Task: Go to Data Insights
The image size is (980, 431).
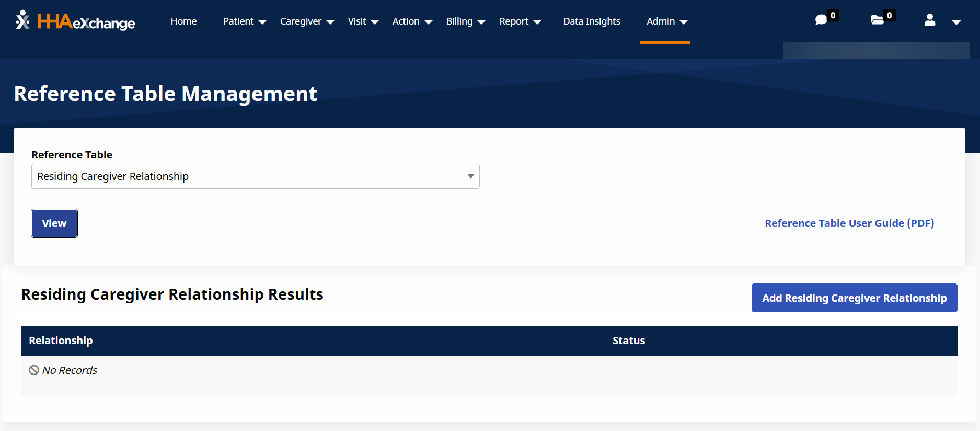Action: tap(591, 21)
